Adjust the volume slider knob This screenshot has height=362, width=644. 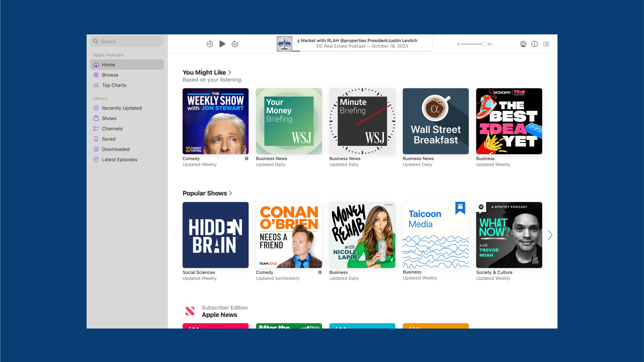click(484, 44)
